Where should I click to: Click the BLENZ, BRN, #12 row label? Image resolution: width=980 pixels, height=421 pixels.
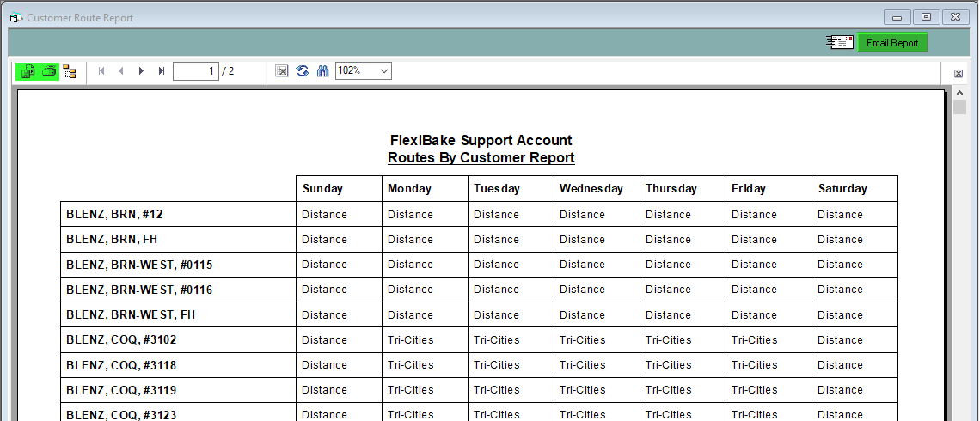click(x=114, y=214)
